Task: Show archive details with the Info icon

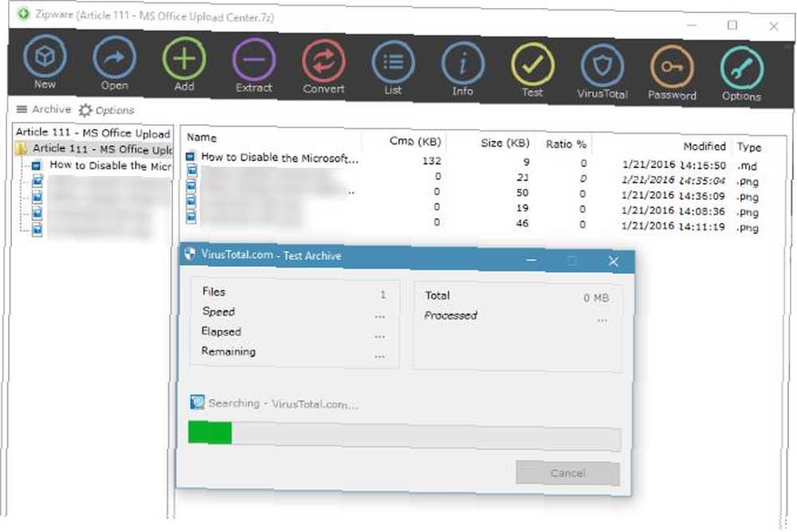Action: click(x=462, y=69)
